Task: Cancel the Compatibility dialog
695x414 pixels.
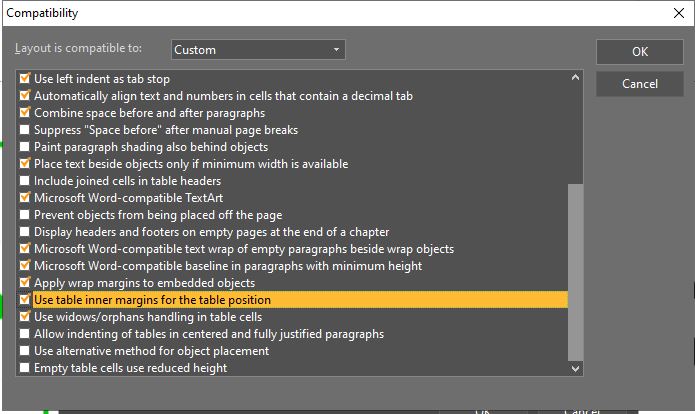Action: pos(639,84)
